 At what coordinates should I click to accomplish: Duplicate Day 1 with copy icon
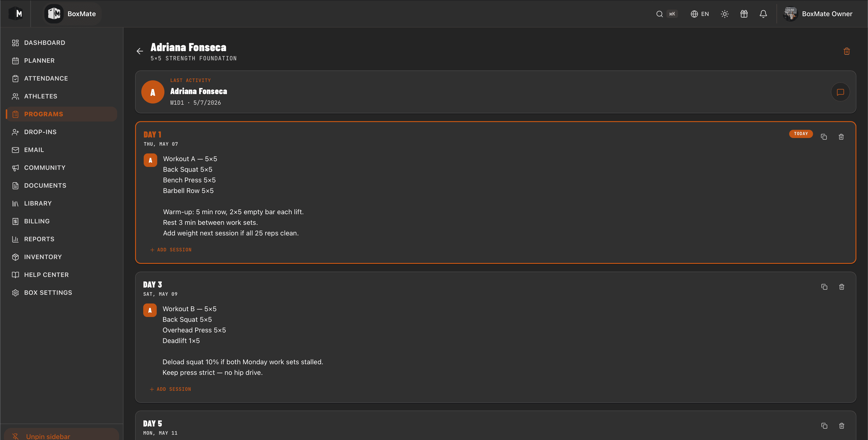click(x=824, y=137)
